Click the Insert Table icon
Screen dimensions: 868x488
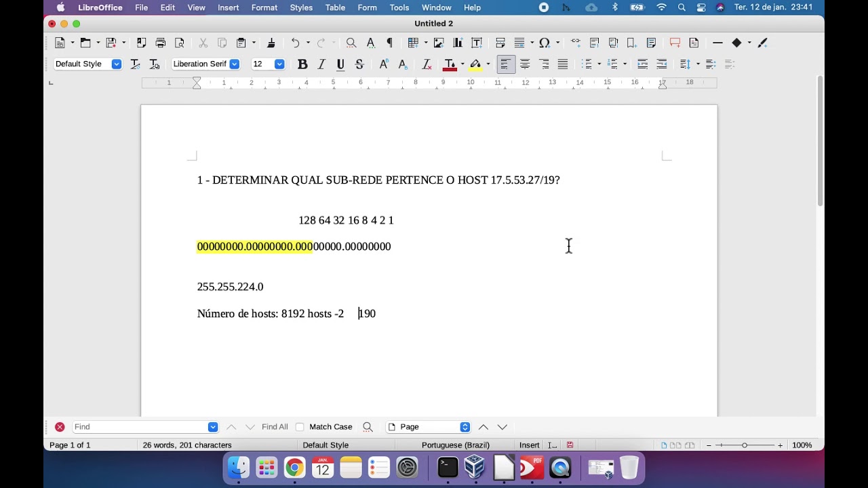(413, 43)
